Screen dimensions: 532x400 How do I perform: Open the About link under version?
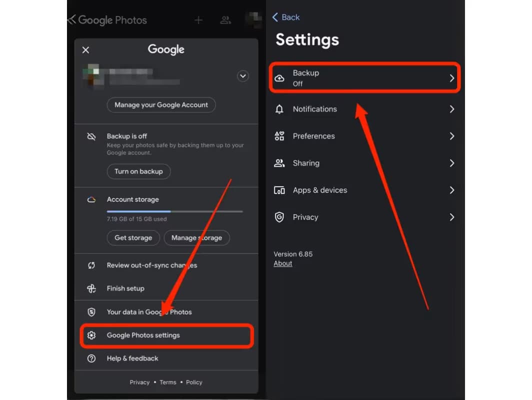point(283,263)
